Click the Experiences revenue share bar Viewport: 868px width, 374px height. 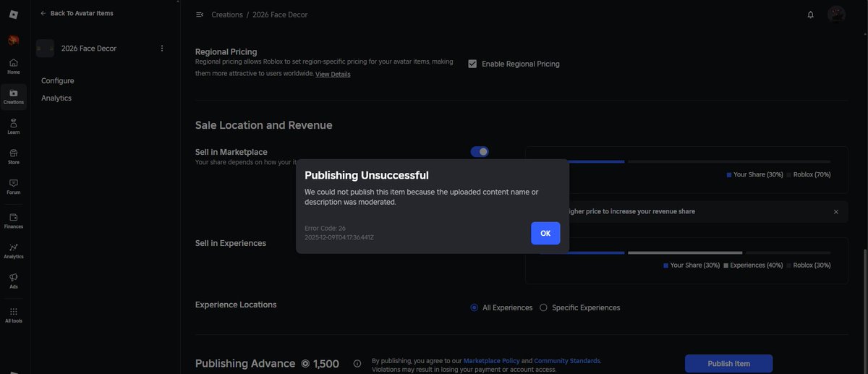click(x=685, y=252)
